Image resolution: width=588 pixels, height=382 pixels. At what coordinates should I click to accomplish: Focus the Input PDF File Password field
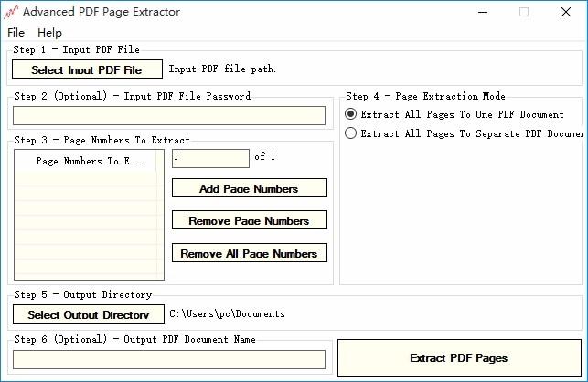click(x=168, y=116)
